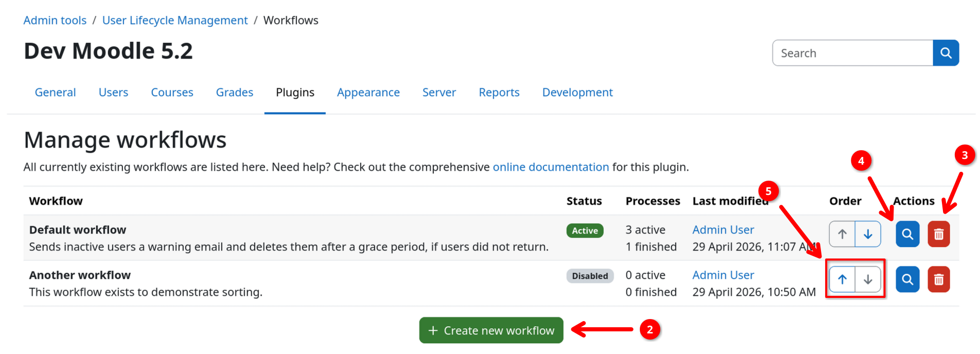Open Admin tools breadcrumb link
The height and width of the screenshot is (354, 980).
[x=55, y=20]
